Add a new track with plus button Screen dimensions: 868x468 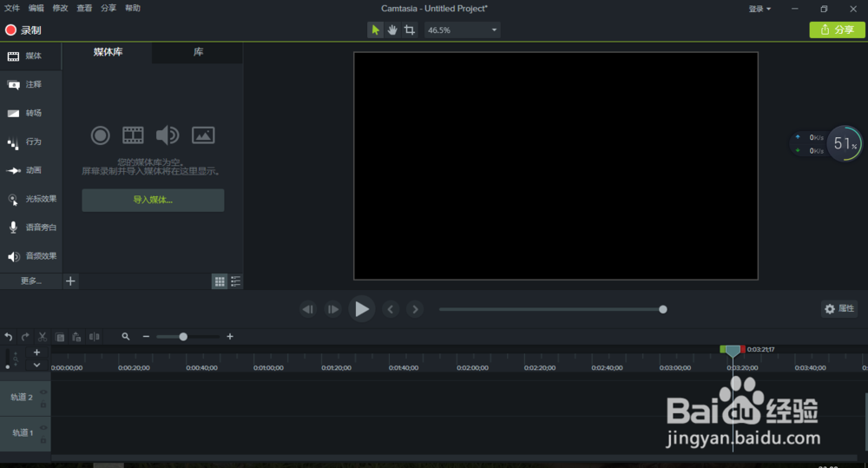36,353
